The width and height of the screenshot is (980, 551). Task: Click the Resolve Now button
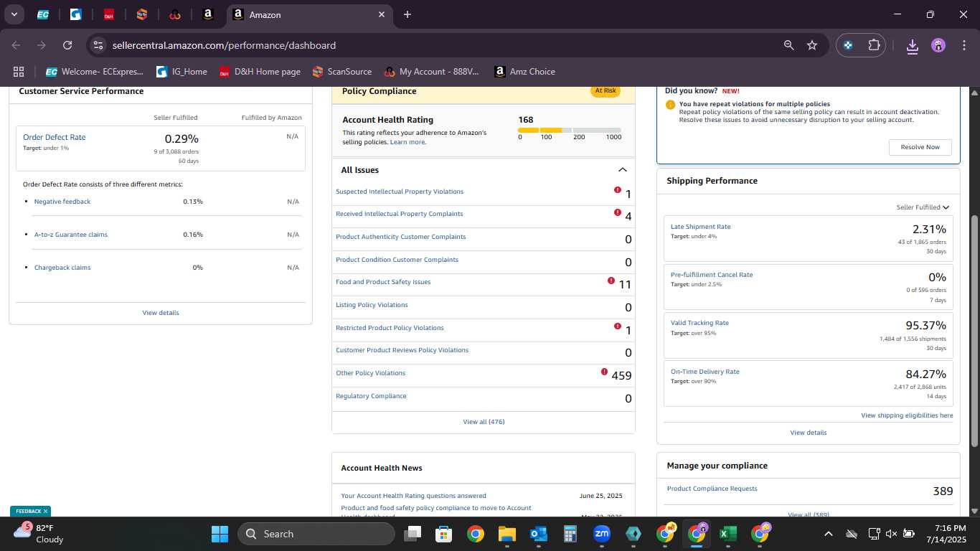pos(920,147)
